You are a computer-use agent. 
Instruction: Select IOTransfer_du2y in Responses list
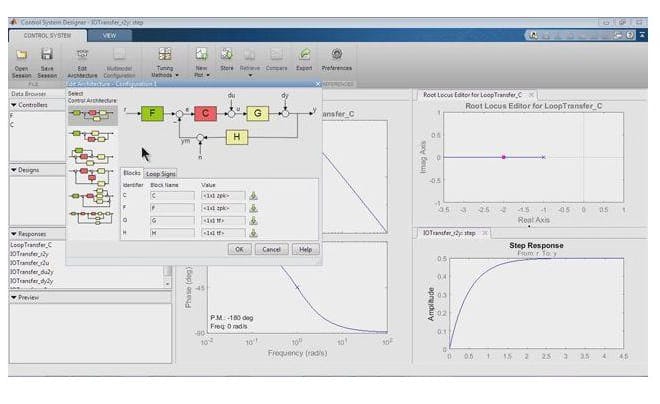pos(32,272)
